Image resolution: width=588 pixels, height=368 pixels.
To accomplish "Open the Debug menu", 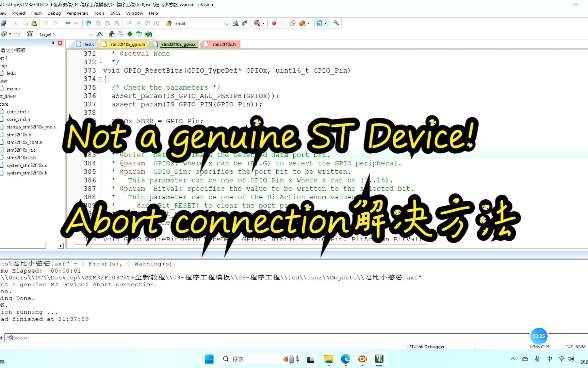I will [x=54, y=13].
